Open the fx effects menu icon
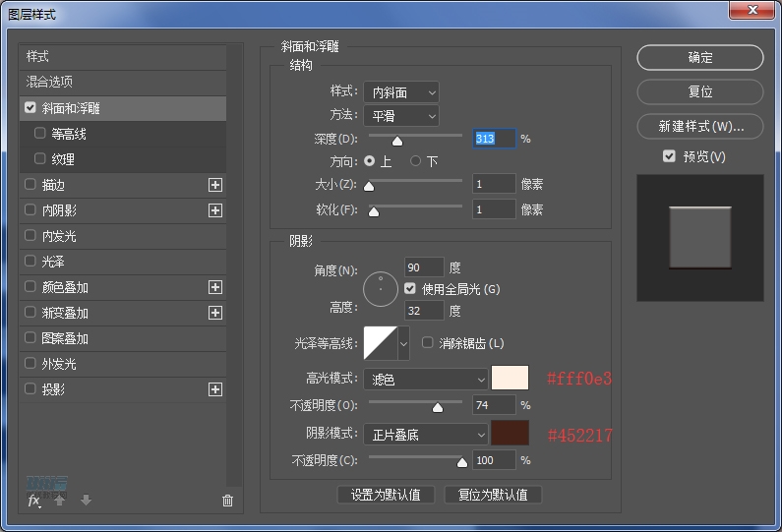Image resolution: width=782 pixels, height=532 pixels. point(33,501)
